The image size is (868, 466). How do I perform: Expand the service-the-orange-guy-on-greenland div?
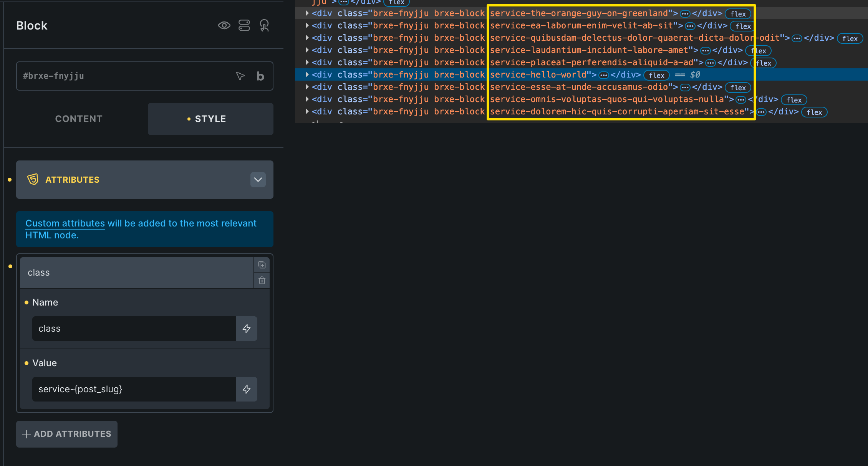[x=307, y=13]
